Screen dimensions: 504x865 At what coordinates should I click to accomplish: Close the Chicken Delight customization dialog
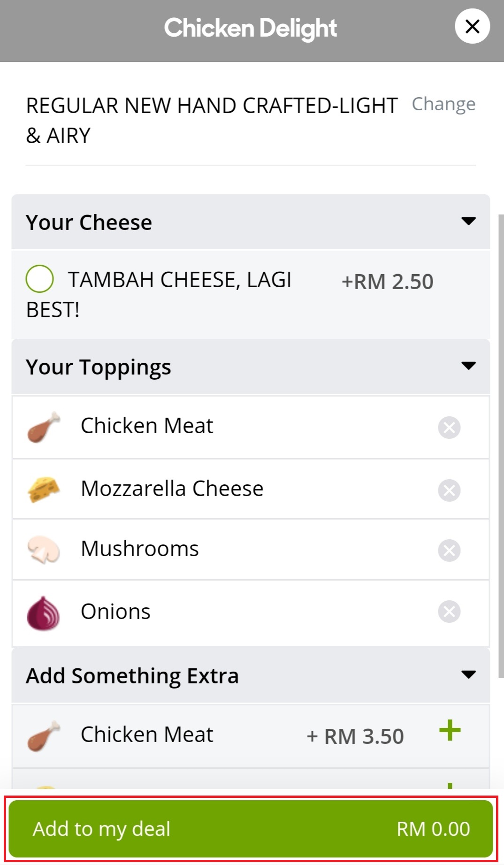coord(472,27)
